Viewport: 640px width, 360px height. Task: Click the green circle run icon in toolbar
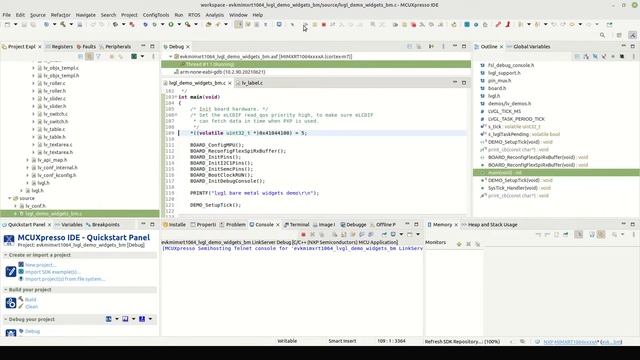171,24
